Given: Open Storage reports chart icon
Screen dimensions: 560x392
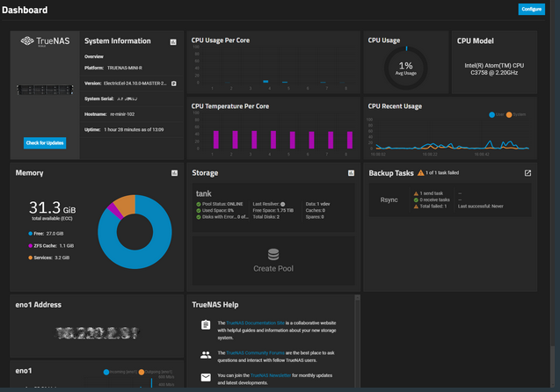Looking at the screenshot, I should tap(351, 173).
